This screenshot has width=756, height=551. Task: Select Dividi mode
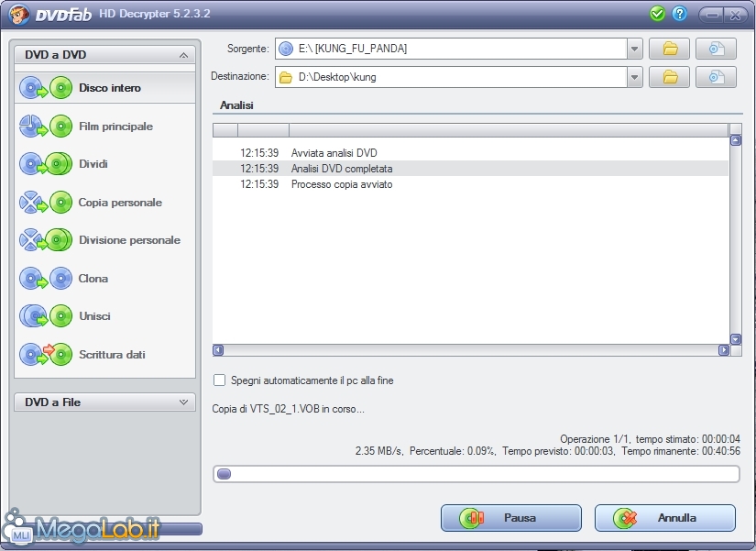click(105, 163)
